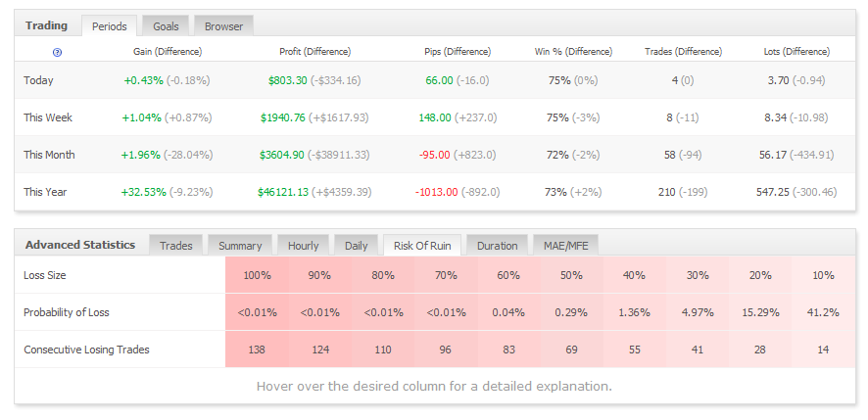Click the 138 consecutive losing trades cell
The image size is (868, 420).
[258, 349]
